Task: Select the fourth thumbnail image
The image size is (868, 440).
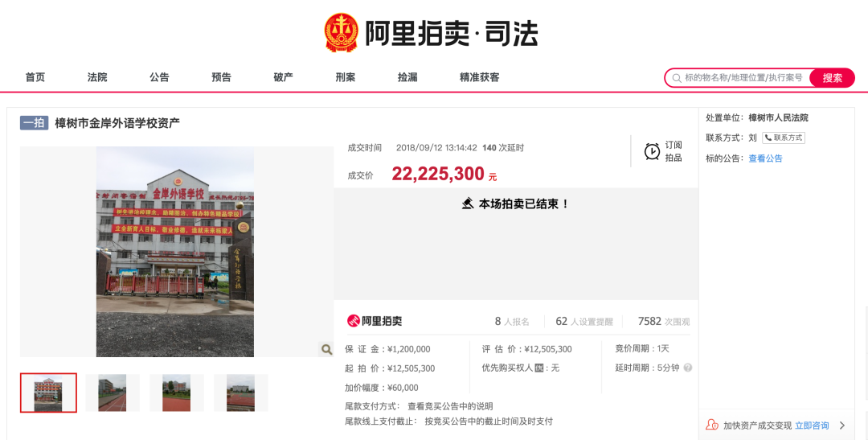Action: pos(241,393)
